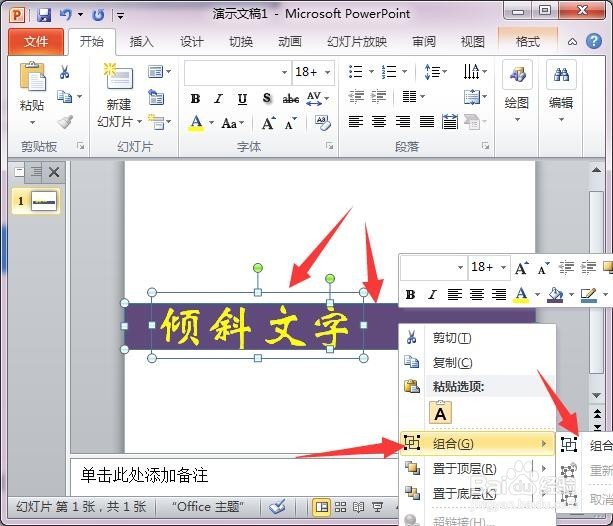Choose 复制(C) in context menu

477,363
